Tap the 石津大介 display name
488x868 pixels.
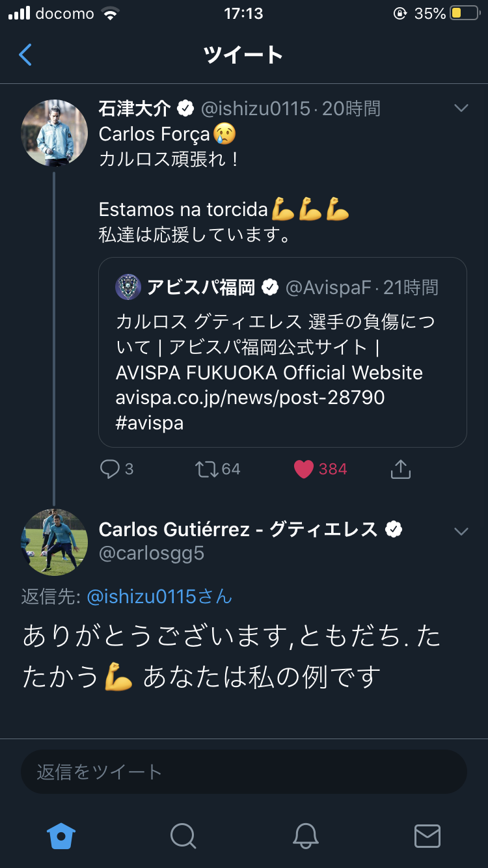pyautogui.click(x=135, y=108)
